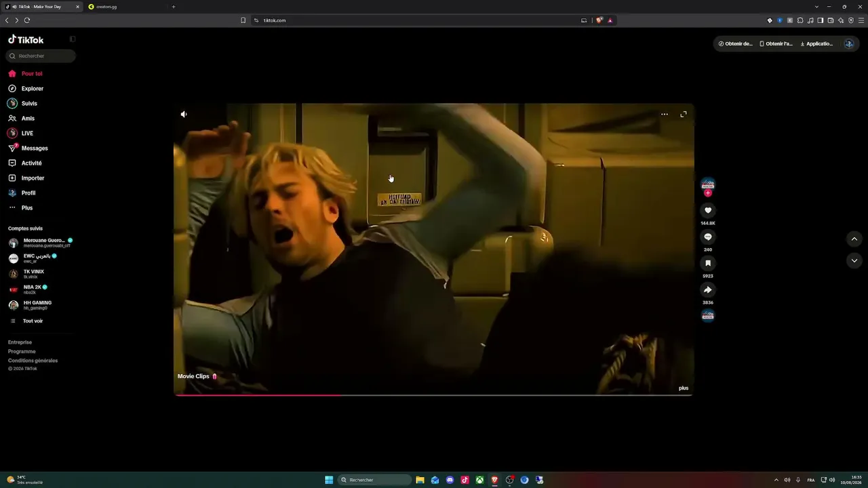Open the video three-dots options menu
This screenshot has height=488, width=868.
click(665, 115)
